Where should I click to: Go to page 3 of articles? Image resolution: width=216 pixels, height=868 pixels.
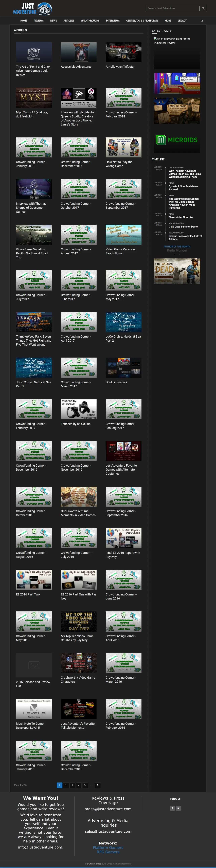[x=72, y=785]
